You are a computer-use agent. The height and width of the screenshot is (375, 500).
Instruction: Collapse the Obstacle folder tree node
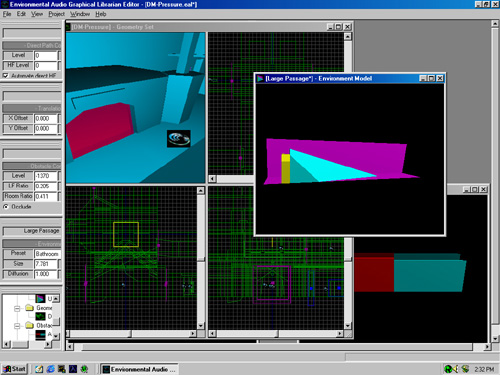17,326
